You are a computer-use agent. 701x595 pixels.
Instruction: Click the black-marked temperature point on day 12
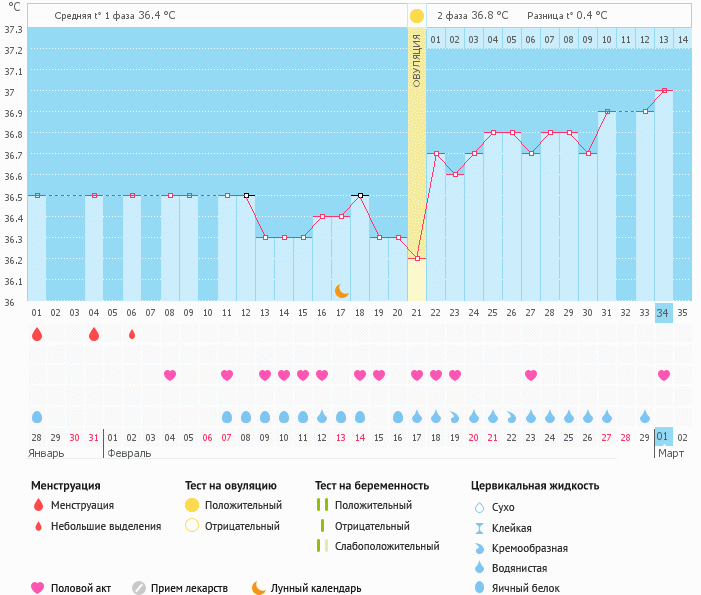tap(246, 195)
